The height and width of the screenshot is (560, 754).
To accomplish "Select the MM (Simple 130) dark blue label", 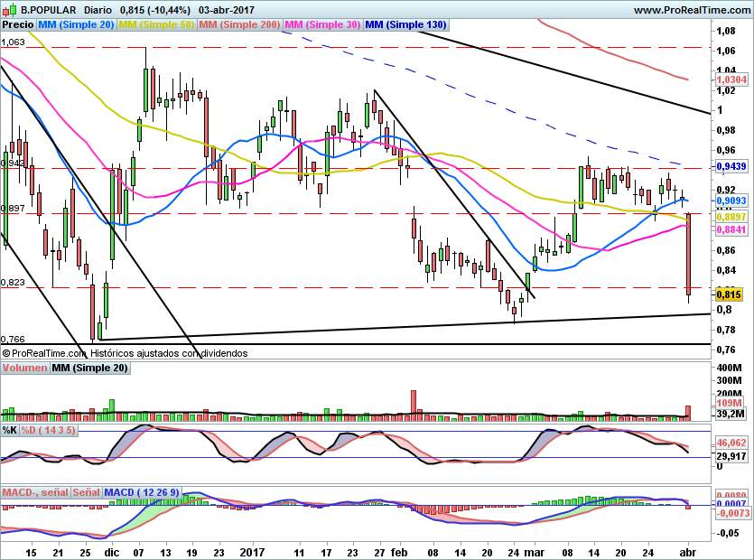I will 405,24.
